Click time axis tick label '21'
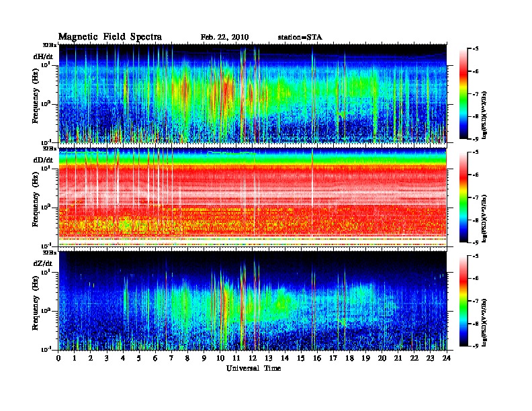The width and height of the screenshot is (532, 411). 398,359
